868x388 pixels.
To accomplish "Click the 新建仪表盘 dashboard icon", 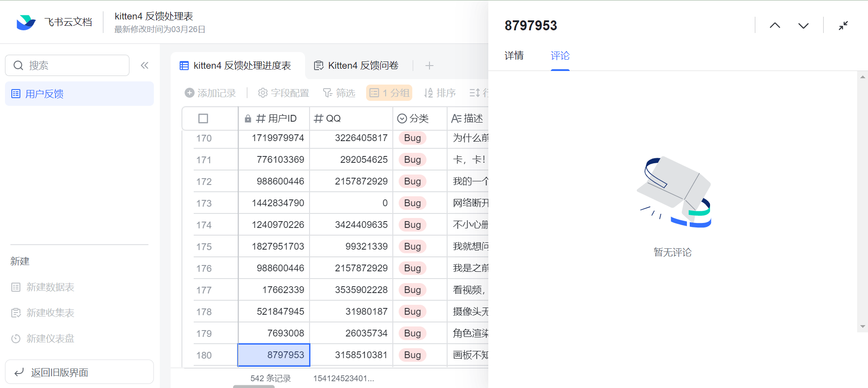I will (x=16, y=339).
